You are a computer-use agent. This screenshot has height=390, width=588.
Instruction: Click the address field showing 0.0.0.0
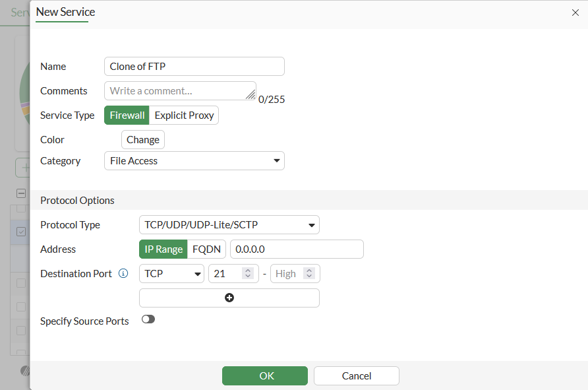(x=297, y=249)
